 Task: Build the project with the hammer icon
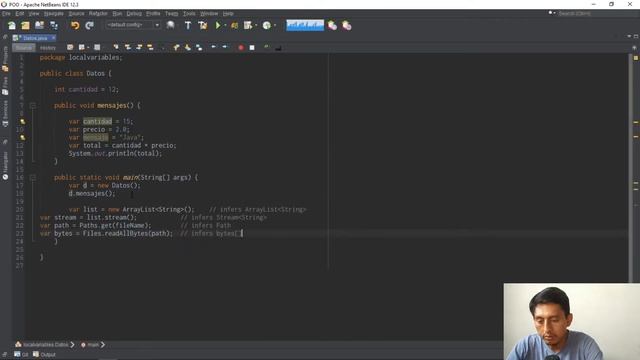click(x=188, y=25)
